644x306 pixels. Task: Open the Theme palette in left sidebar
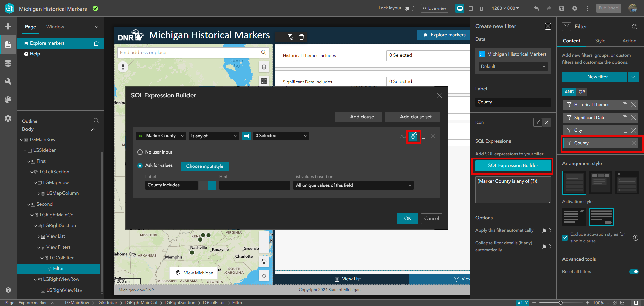click(8, 100)
